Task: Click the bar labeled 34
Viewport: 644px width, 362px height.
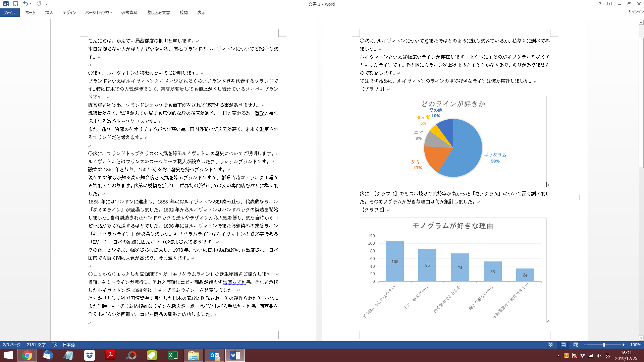Action: click(525, 275)
